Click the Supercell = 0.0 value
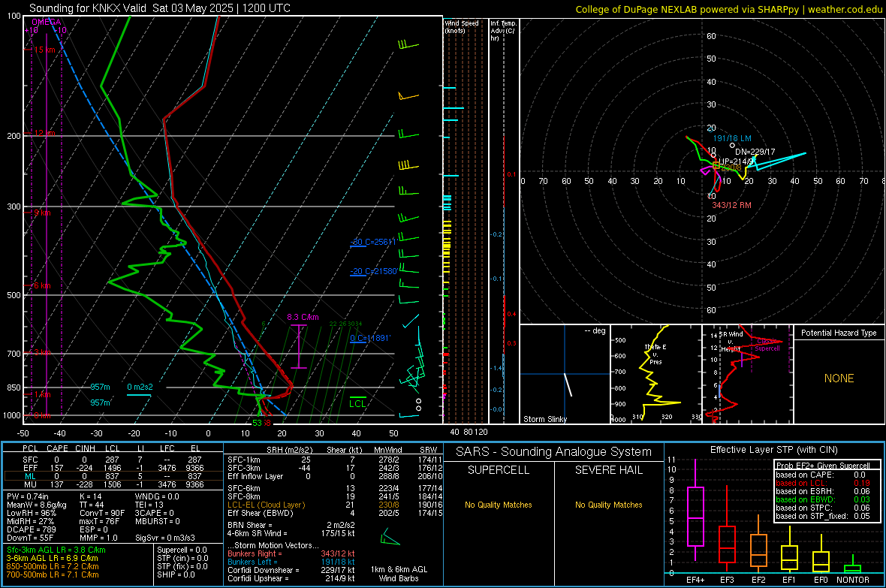Image resolution: width=886 pixels, height=588 pixels. pos(182,550)
